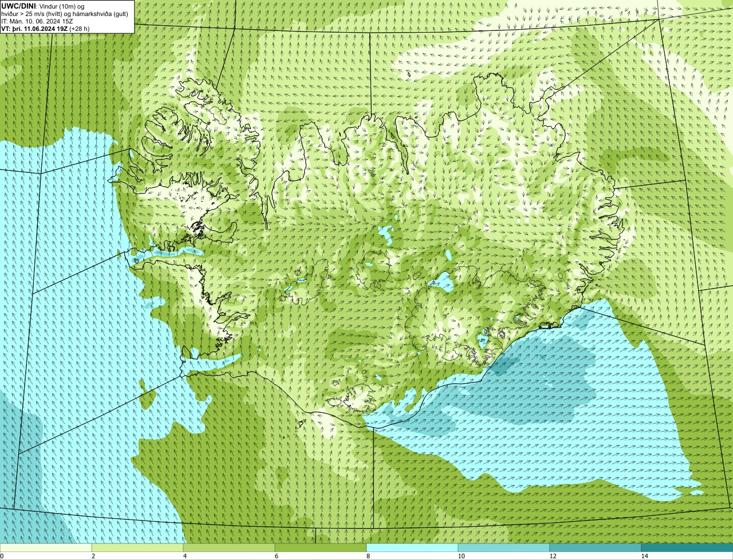Select the 2–4 m/s legend color segment
Image resolution: width=733 pixels, height=560 pixels.
137,547
